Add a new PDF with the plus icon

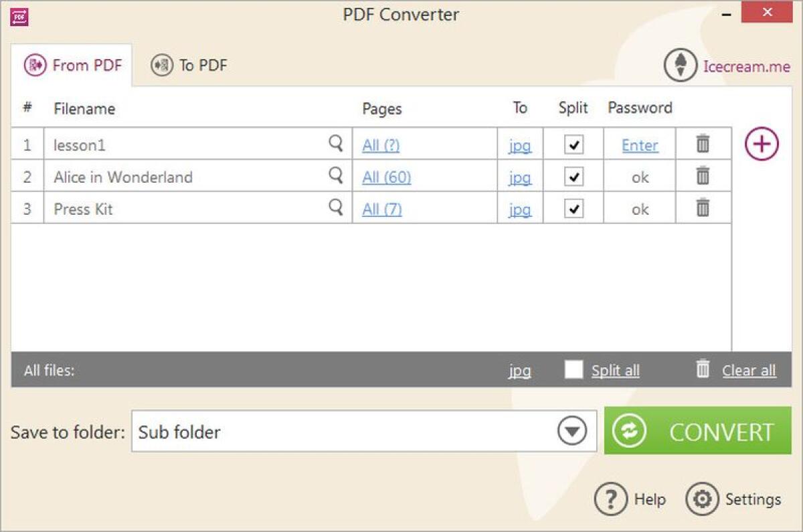coord(762,143)
